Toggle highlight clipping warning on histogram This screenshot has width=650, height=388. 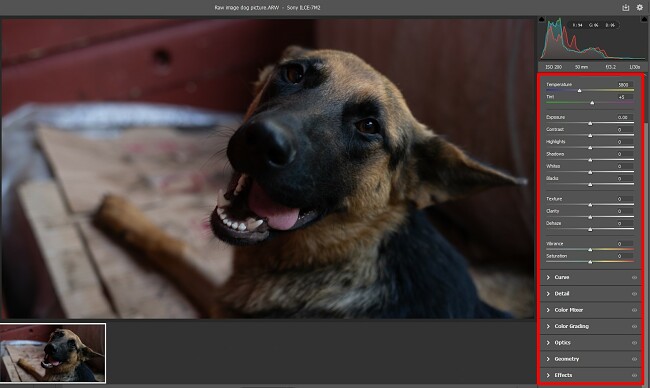tap(646, 19)
